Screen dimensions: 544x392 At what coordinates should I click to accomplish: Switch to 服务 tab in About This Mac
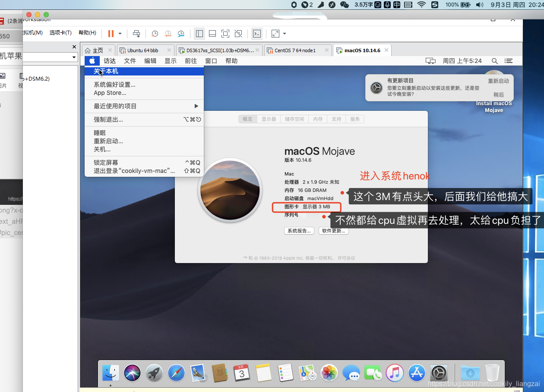click(355, 119)
